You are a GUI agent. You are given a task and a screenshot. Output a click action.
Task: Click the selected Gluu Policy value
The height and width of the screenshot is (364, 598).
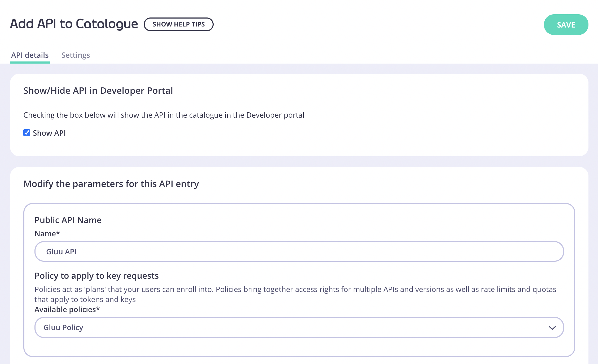point(63,327)
